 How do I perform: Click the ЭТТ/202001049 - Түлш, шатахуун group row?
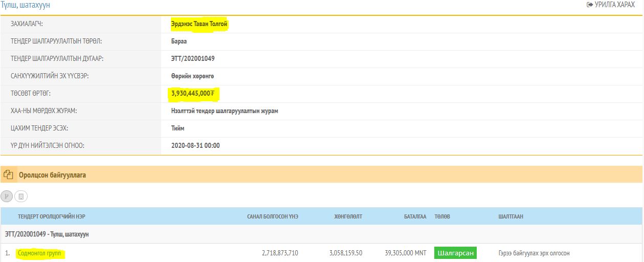coord(47,234)
